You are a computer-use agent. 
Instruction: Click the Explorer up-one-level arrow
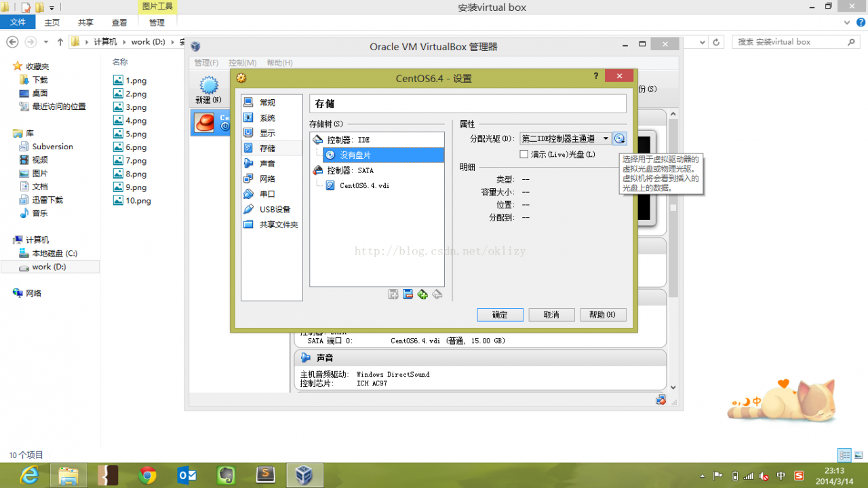[x=60, y=42]
